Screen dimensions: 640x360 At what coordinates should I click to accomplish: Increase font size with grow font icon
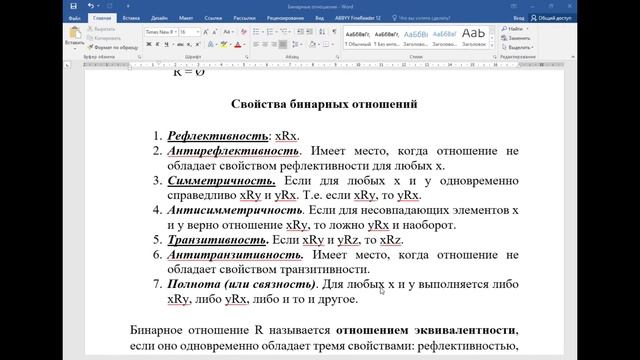click(206, 32)
